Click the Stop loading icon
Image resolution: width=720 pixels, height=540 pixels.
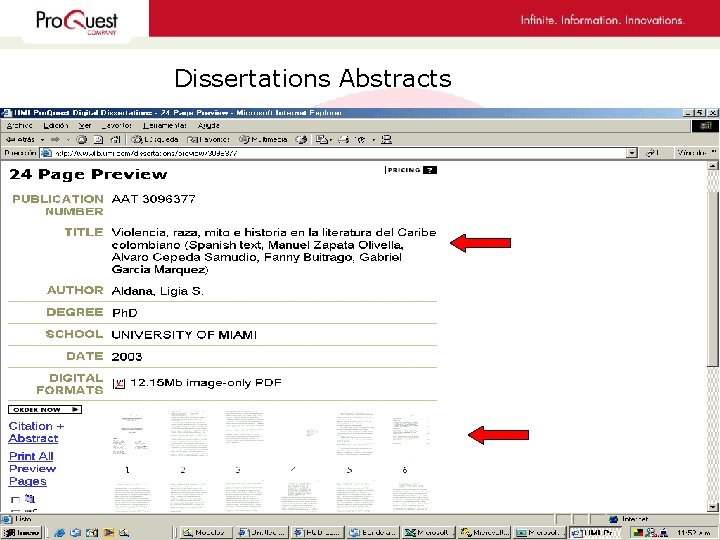[x=82, y=139]
